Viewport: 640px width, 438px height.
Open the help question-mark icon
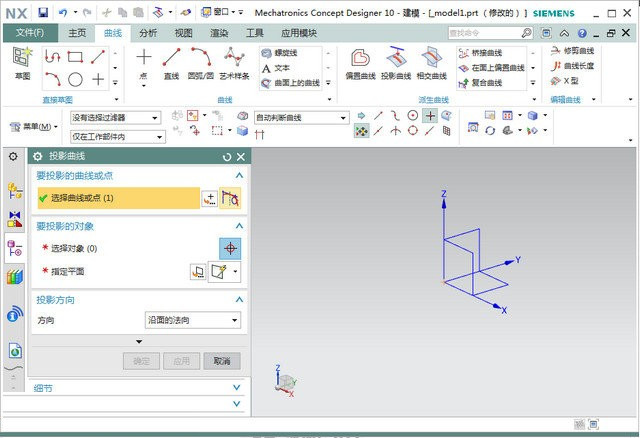click(582, 33)
